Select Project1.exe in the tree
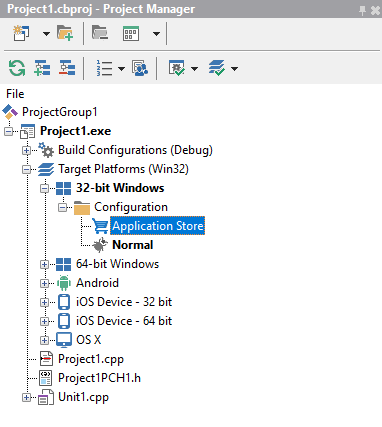Viewport: 382px width, 427px height. (75, 131)
